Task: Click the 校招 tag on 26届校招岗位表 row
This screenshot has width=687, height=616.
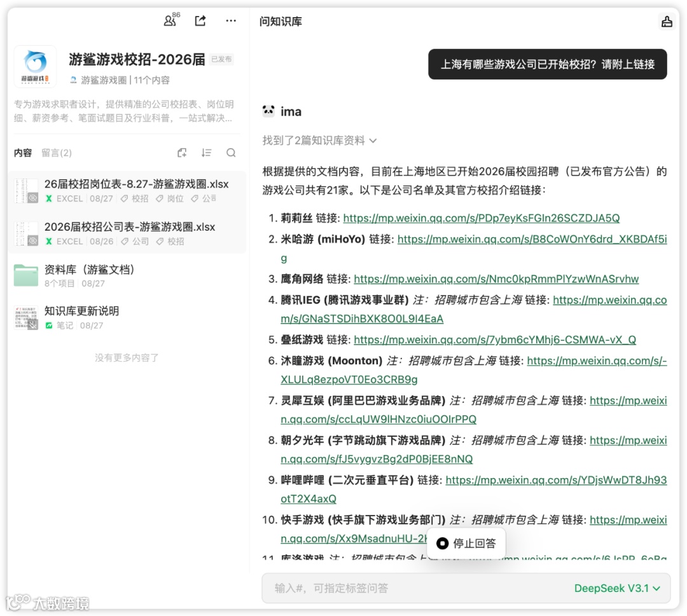Action: pyautogui.click(x=135, y=198)
